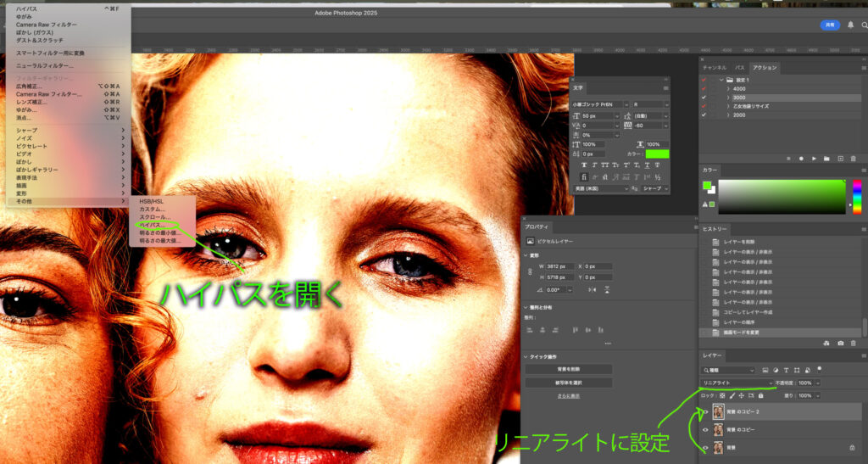Click the 背景を削除 quick action button
Screen dimensions: 868x464
569,369
